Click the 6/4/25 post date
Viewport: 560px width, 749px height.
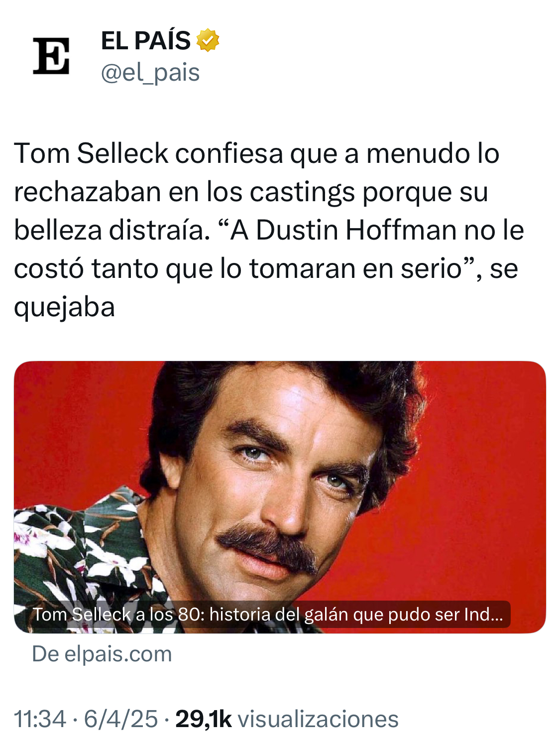(120, 719)
